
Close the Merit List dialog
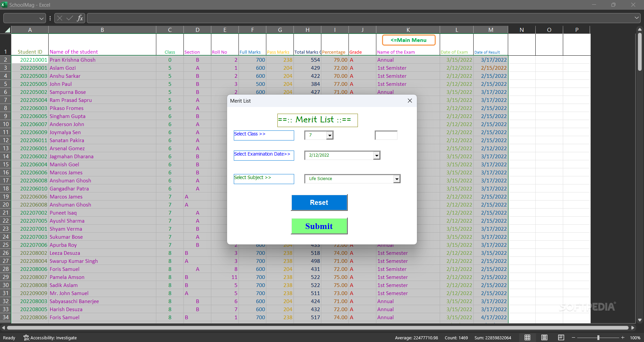(x=410, y=101)
